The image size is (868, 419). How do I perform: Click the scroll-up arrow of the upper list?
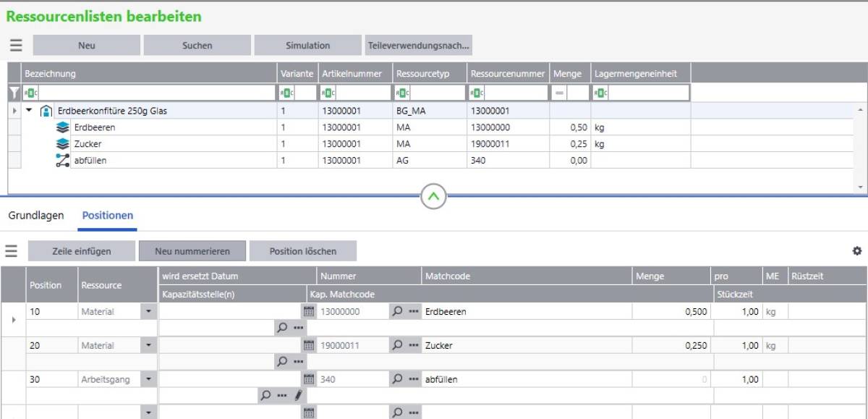(x=860, y=109)
